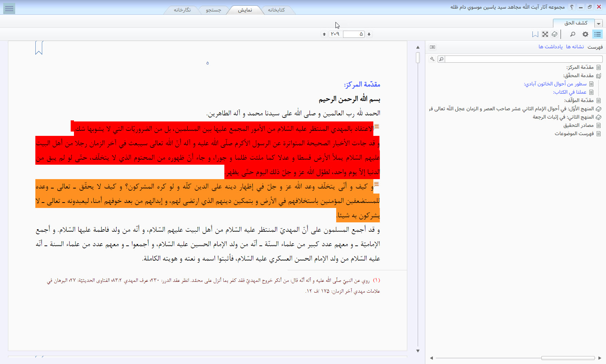Open عملنا في الكتاب entry

tap(570, 92)
